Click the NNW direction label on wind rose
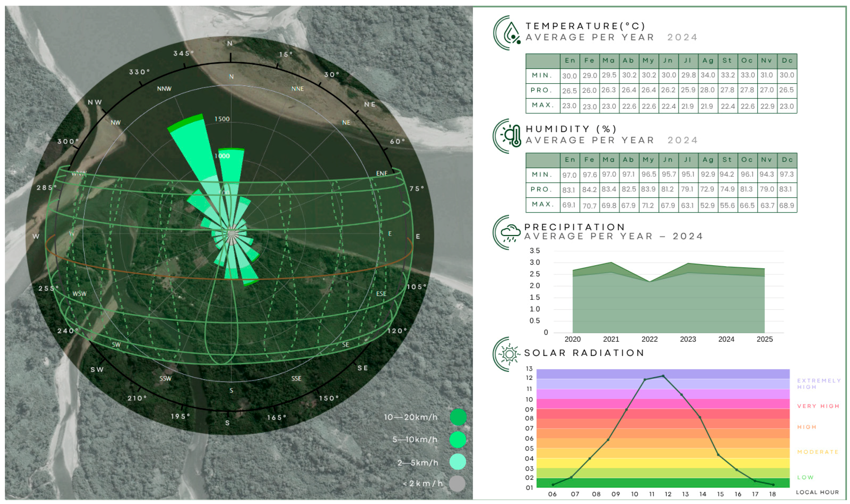Screen dimensions: 850x504 coord(164,89)
